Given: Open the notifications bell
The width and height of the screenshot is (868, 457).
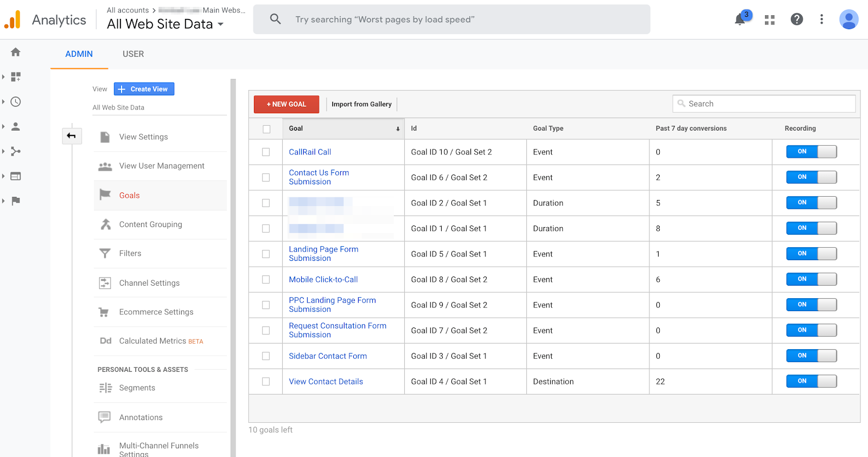Looking at the screenshot, I should tap(740, 20).
